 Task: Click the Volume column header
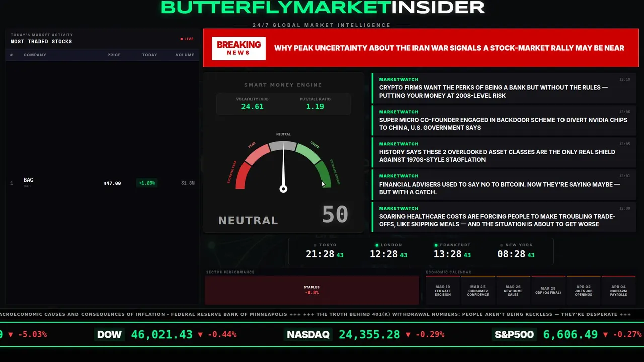pyautogui.click(x=185, y=55)
